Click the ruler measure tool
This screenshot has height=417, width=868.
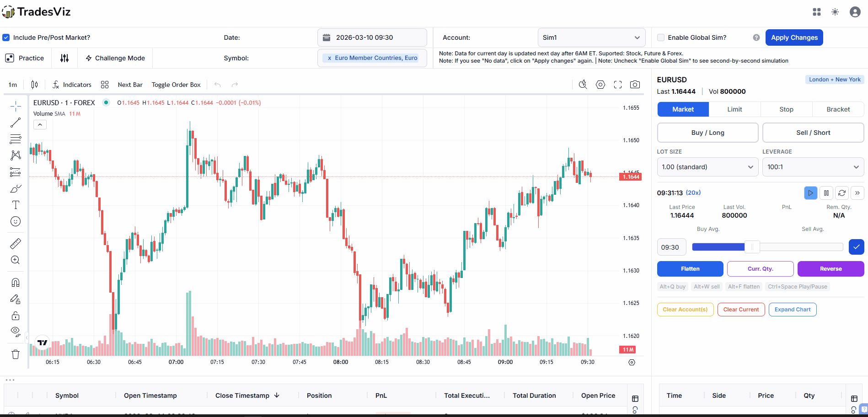pos(16,244)
